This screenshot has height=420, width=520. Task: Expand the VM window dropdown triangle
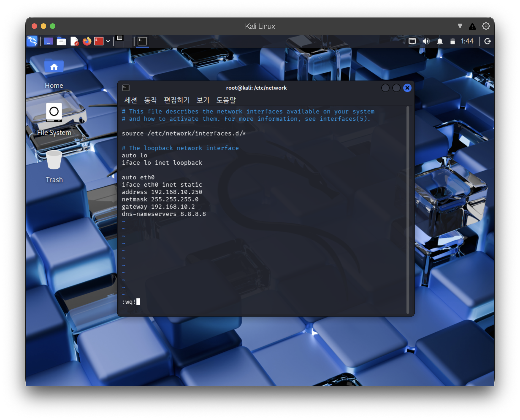(x=460, y=26)
